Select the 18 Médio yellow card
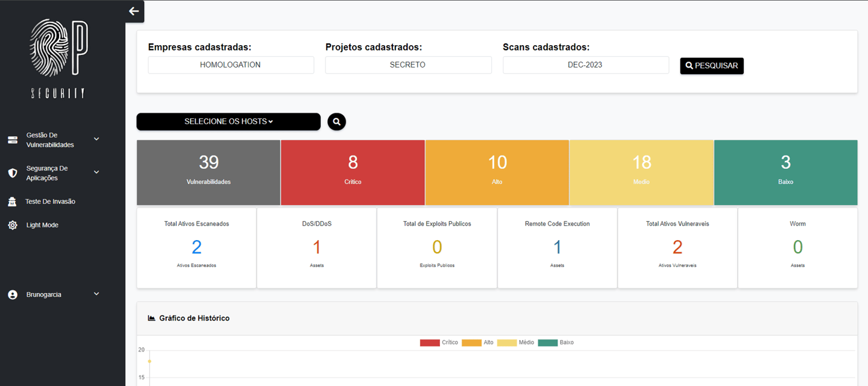The image size is (868, 386). (x=642, y=172)
